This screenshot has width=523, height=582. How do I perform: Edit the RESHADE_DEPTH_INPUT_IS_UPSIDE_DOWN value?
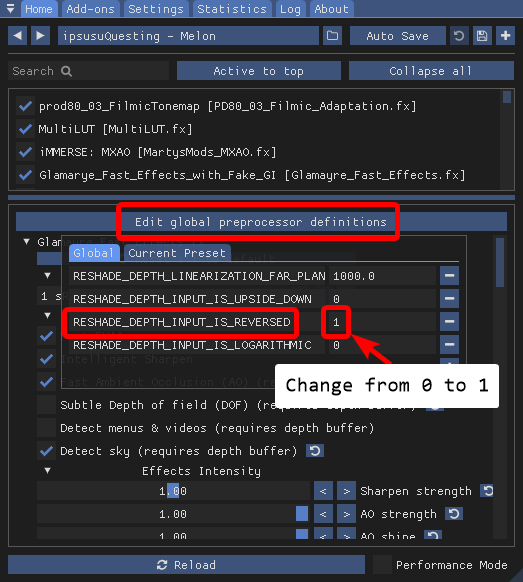pos(382,299)
